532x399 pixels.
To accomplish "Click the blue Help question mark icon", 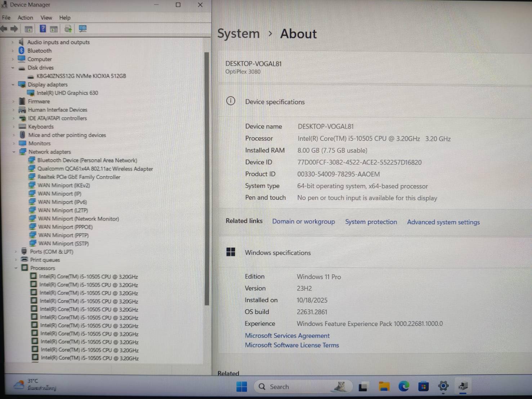I will [x=43, y=29].
